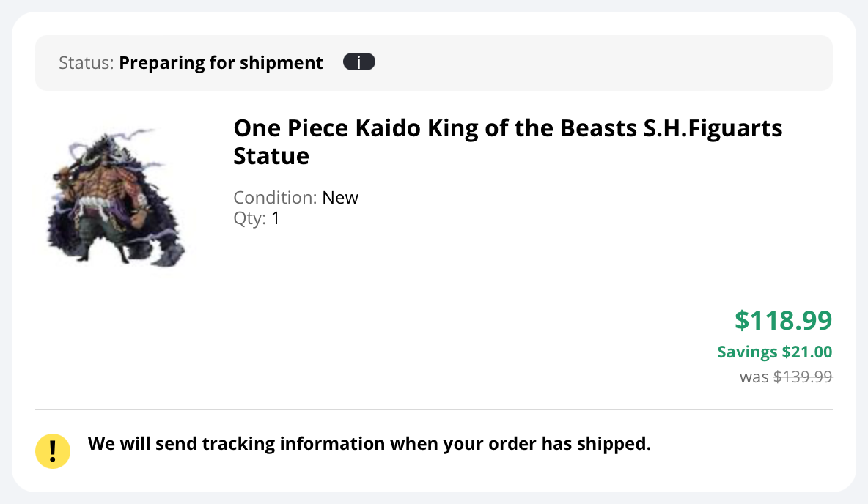Click the "Status:" label
Viewport: 868px width, 504px height.
87,62
